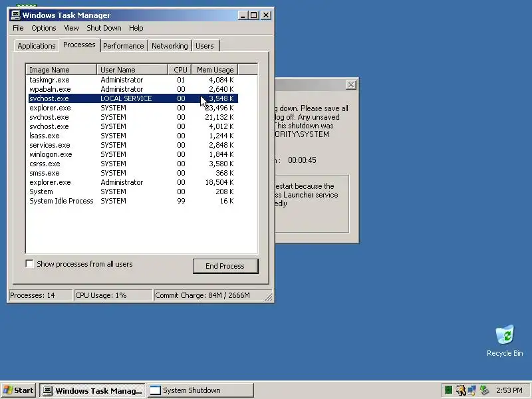
Task: Switch to the Performance tab
Action: click(x=124, y=46)
